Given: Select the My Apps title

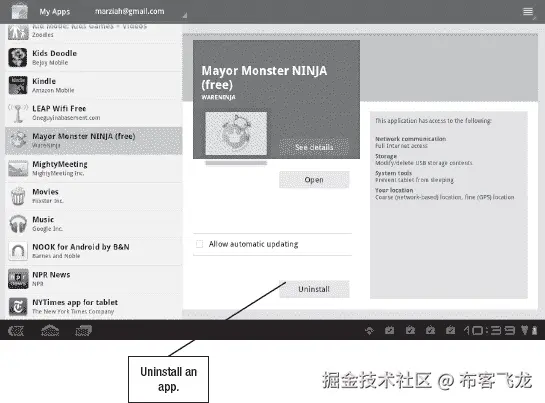Looking at the screenshot, I should coord(55,11).
